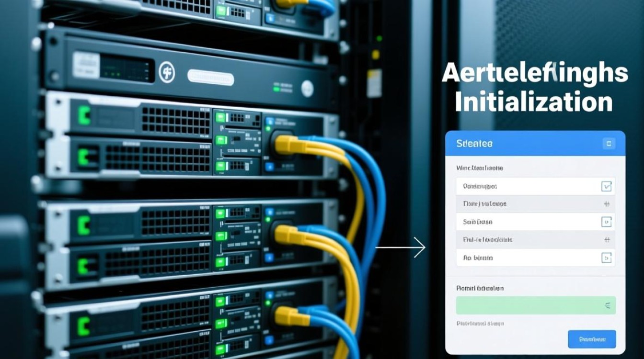Click the small gray text below the green field

[x=480, y=324]
